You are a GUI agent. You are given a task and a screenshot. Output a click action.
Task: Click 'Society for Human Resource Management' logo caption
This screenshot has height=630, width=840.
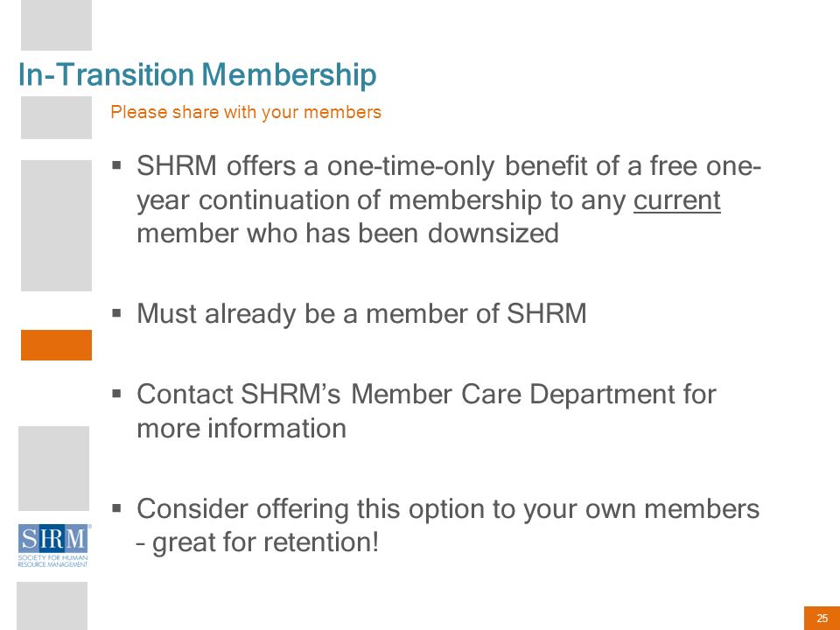[x=52, y=562]
